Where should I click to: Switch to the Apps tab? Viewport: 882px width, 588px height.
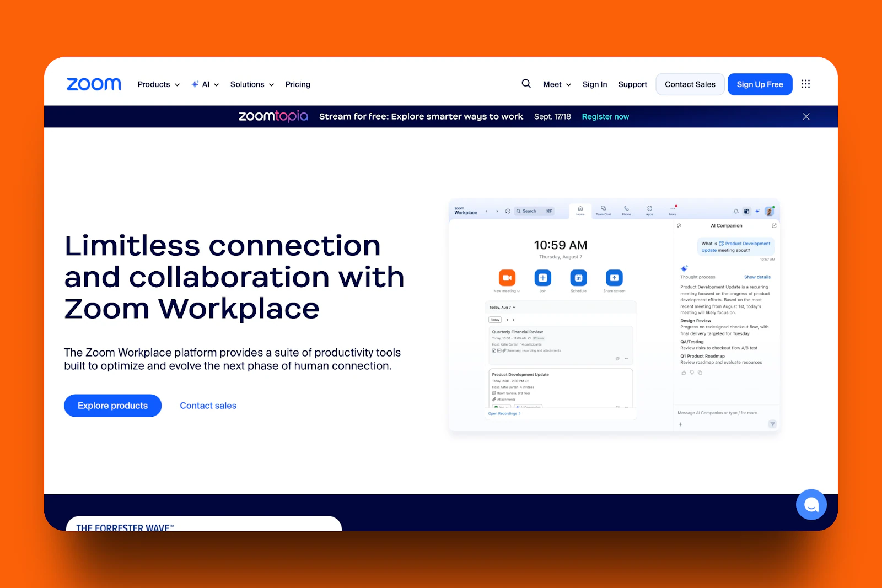tap(650, 211)
